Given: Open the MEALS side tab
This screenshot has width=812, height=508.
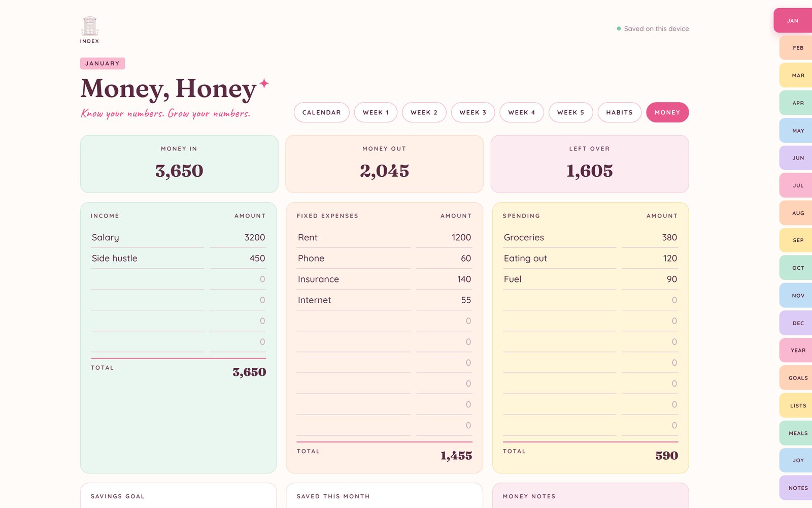Looking at the screenshot, I should (796, 433).
